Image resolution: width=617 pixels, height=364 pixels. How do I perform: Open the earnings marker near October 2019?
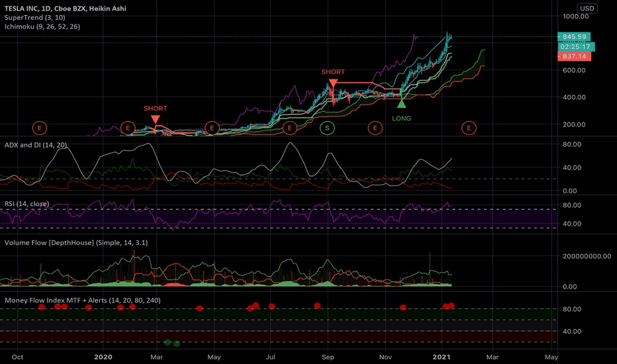tap(39, 128)
